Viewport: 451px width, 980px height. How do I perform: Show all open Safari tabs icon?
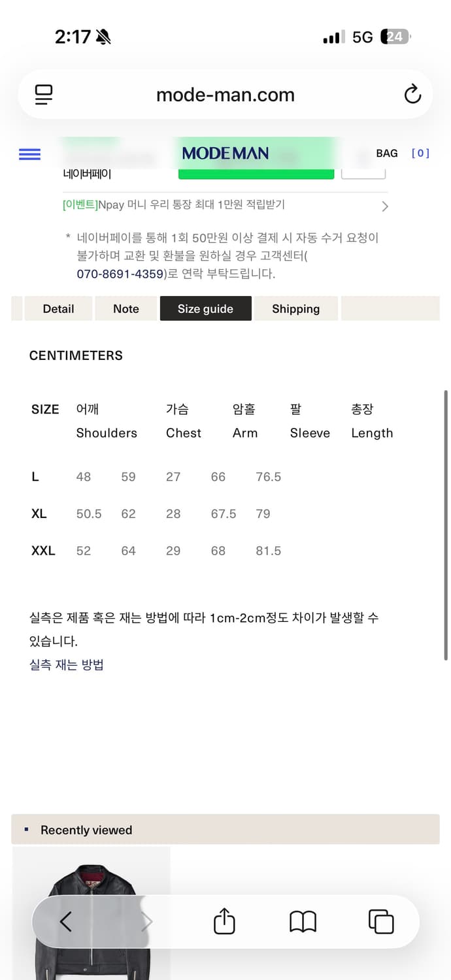[381, 922]
